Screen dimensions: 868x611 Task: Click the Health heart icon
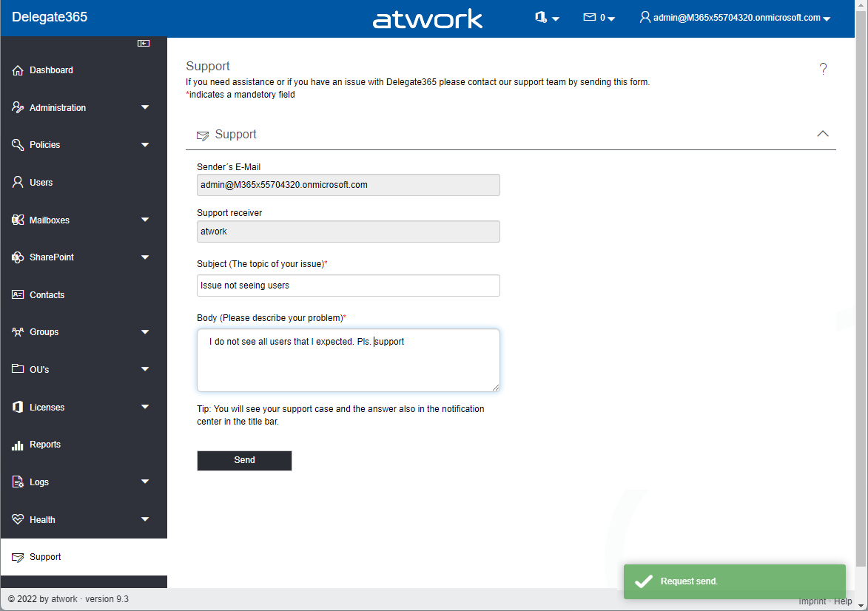click(x=18, y=519)
